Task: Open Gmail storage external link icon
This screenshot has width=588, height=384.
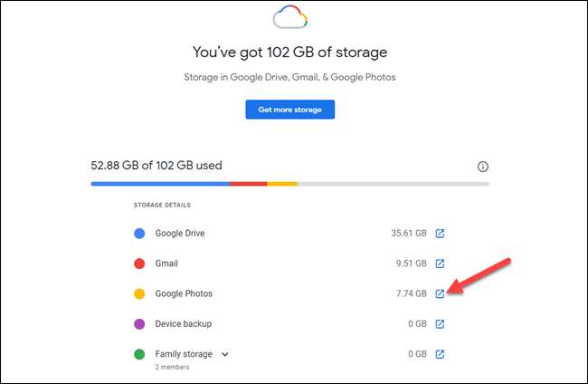Action: (x=440, y=264)
